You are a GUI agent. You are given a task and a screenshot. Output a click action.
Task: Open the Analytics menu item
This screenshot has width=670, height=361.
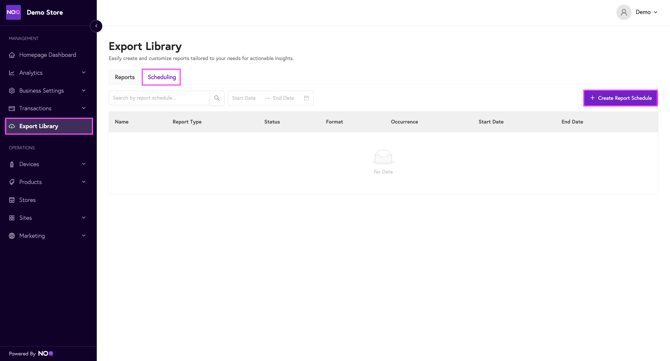click(x=49, y=73)
